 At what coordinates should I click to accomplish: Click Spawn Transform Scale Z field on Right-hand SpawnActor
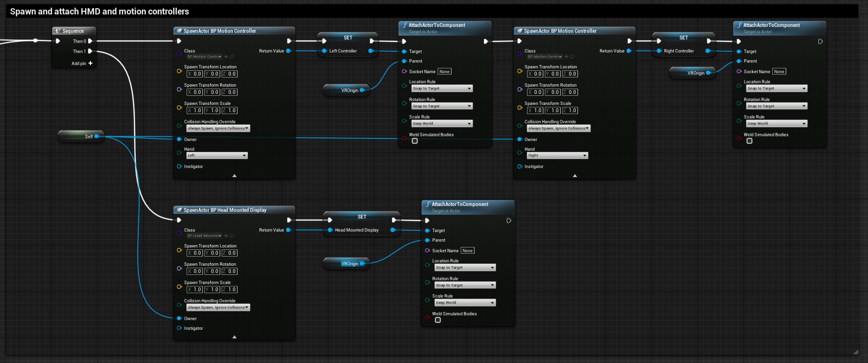(570, 111)
